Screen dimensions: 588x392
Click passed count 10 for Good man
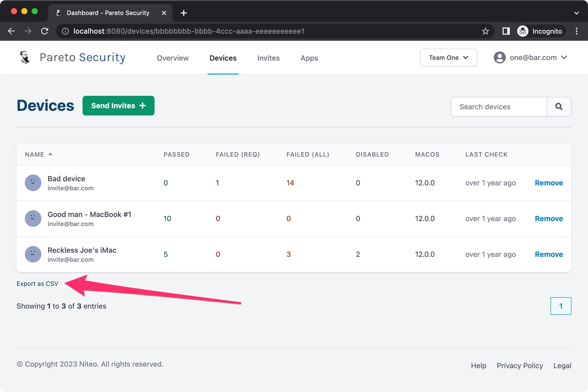click(x=167, y=219)
